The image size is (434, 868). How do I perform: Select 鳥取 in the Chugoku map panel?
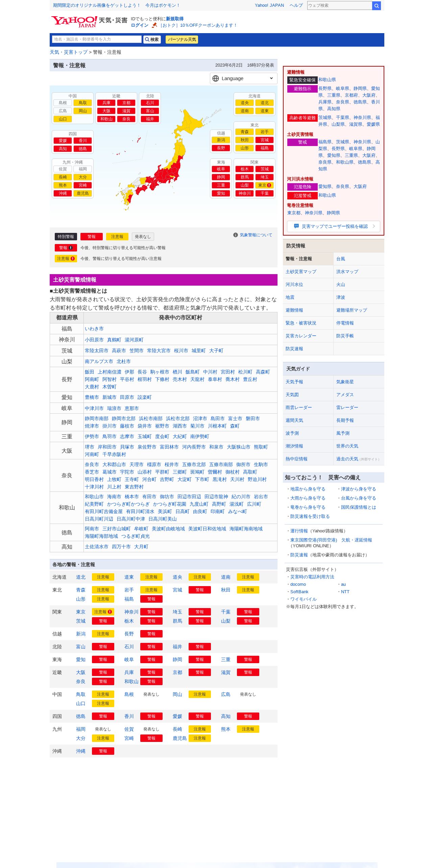[x=83, y=103]
